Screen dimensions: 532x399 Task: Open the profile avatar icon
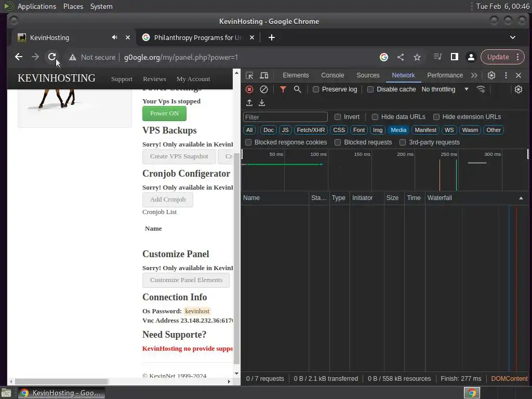point(471,57)
